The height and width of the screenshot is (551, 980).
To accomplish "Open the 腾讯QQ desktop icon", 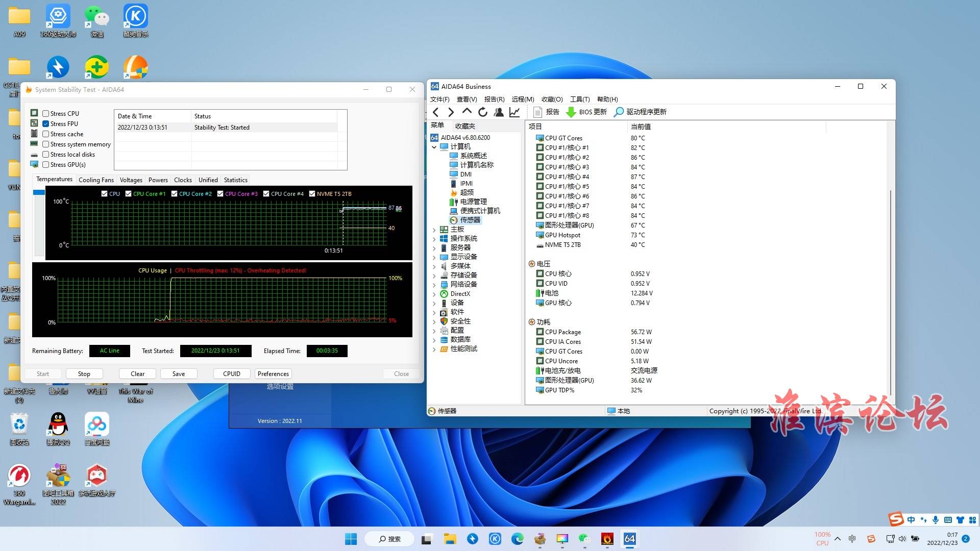I will tap(58, 429).
